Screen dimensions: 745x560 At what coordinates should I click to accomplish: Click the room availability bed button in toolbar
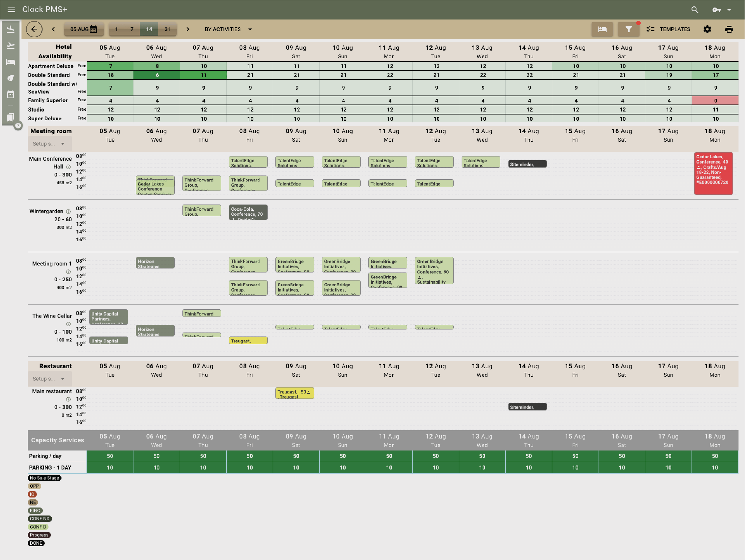pos(602,29)
